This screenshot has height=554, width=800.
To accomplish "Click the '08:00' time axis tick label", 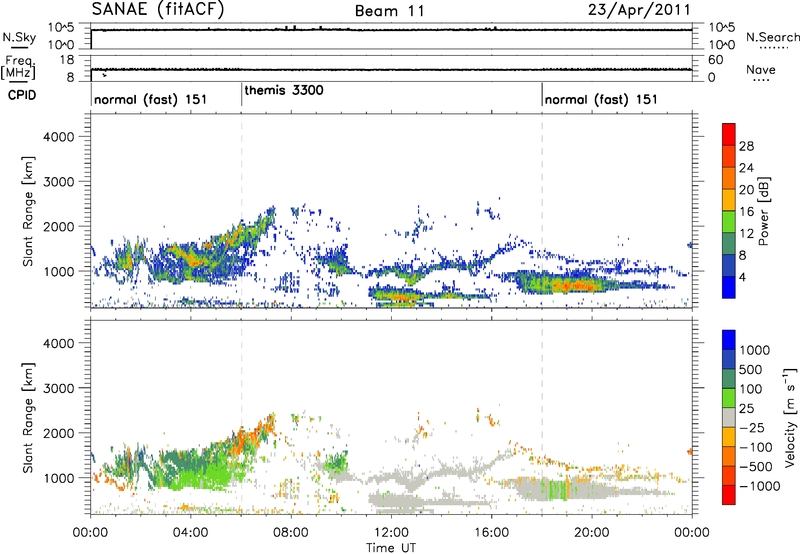I will [x=291, y=533].
